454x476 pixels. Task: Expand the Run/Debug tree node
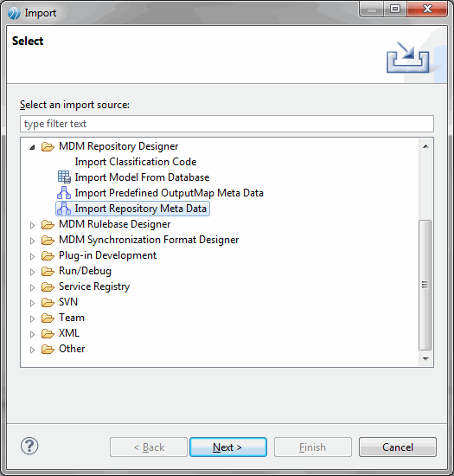(x=32, y=272)
